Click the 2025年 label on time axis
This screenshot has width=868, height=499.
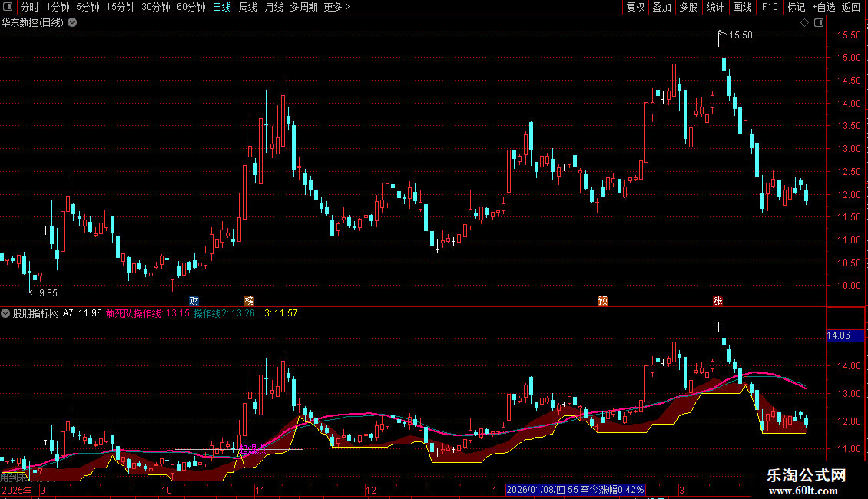pyautogui.click(x=17, y=490)
